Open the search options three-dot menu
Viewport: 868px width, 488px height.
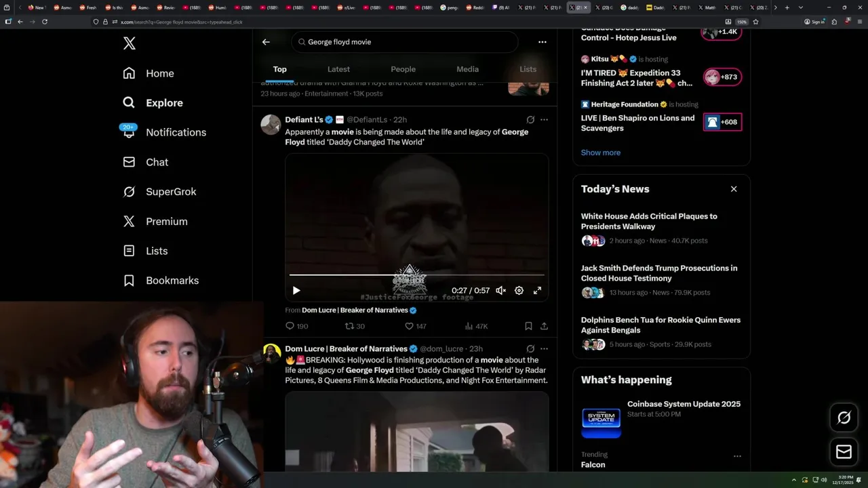coord(542,42)
